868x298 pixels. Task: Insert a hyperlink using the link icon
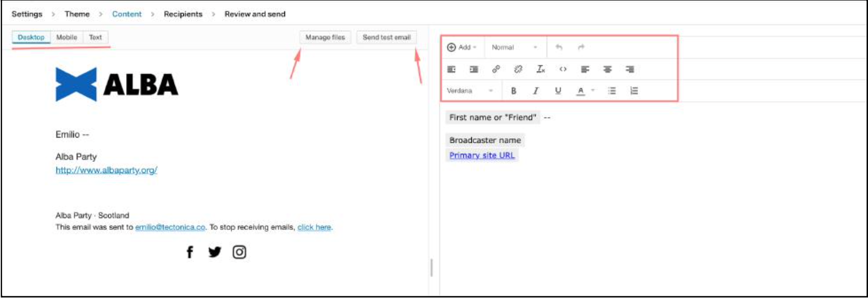(496, 69)
